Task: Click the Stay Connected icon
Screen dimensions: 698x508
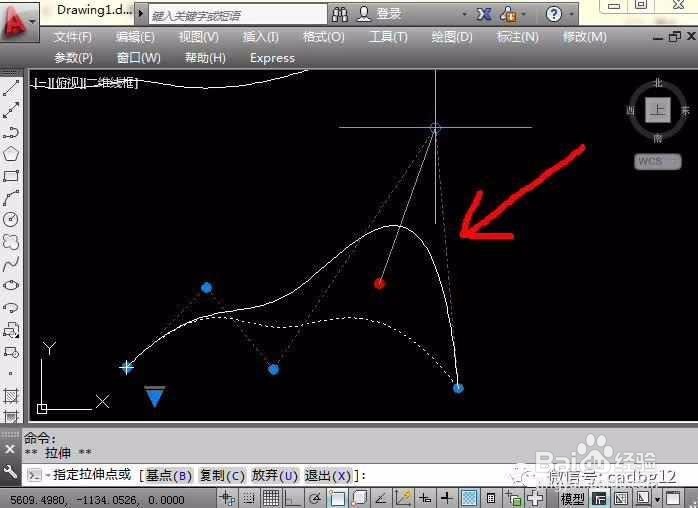Action: pos(508,15)
